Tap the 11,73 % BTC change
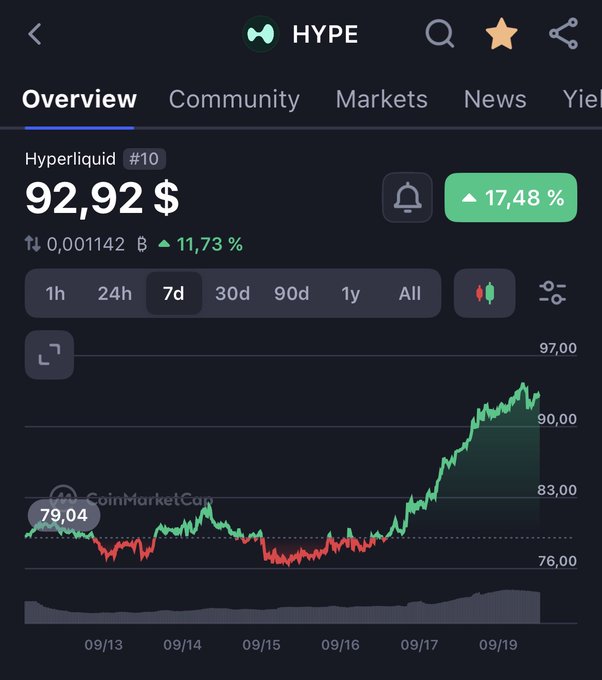Image resolution: width=602 pixels, height=680 pixels. point(201,244)
